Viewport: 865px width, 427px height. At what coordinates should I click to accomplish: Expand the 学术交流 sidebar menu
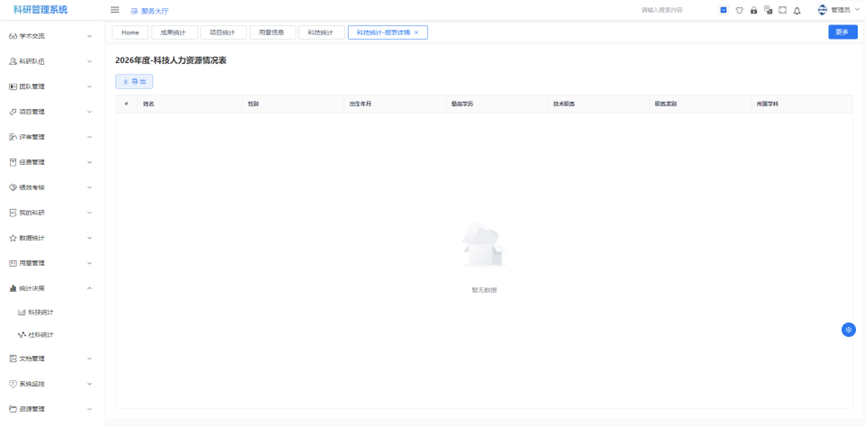click(50, 36)
